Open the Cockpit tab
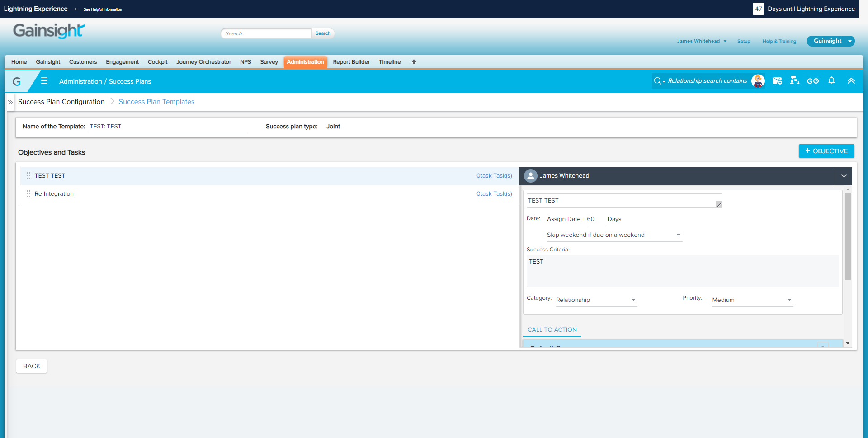The height and width of the screenshot is (438, 868). [x=157, y=62]
